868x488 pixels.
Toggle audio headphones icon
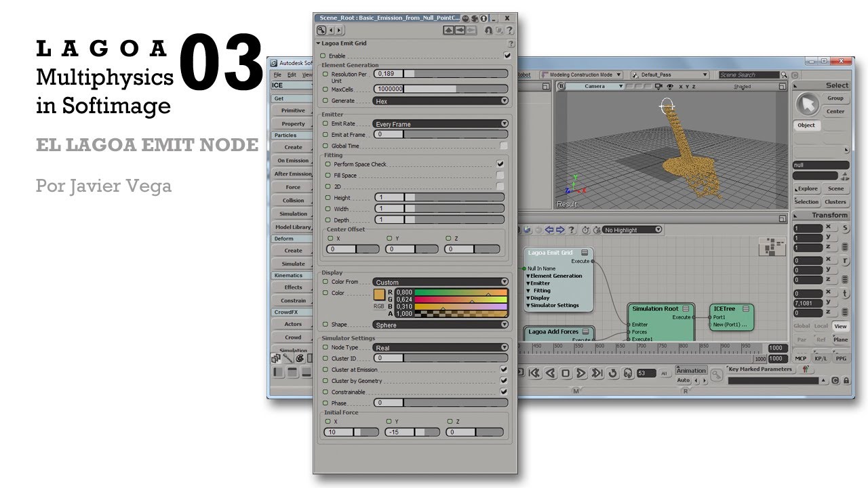pyautogui.click(x=628, y=373)
